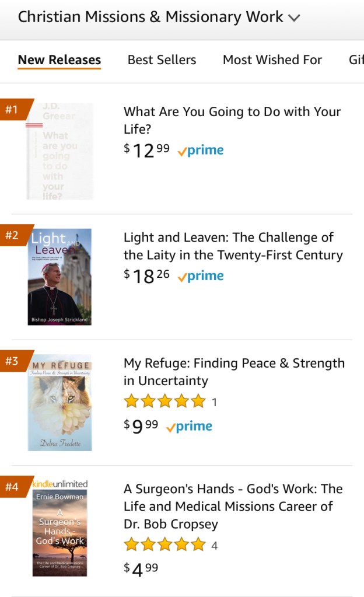
Task: Click the $4.99 price of A Surgeon's Hands
Action: pos(141,568)
